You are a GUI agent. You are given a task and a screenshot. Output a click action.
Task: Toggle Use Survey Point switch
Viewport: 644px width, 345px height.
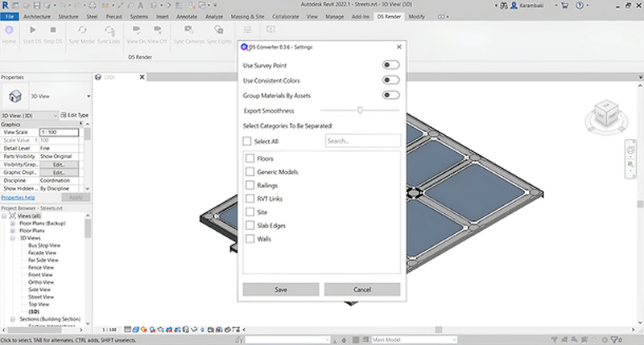(390, 65)
